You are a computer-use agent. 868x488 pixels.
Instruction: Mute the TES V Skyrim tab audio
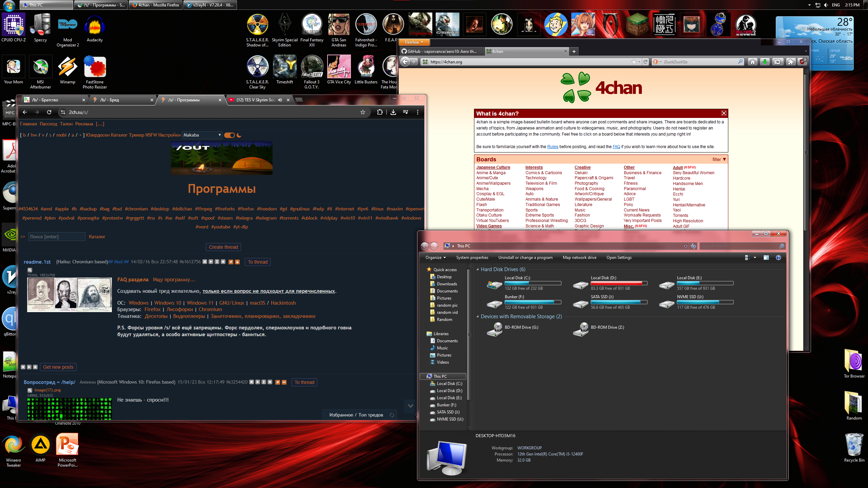click(x=280, y=100)
